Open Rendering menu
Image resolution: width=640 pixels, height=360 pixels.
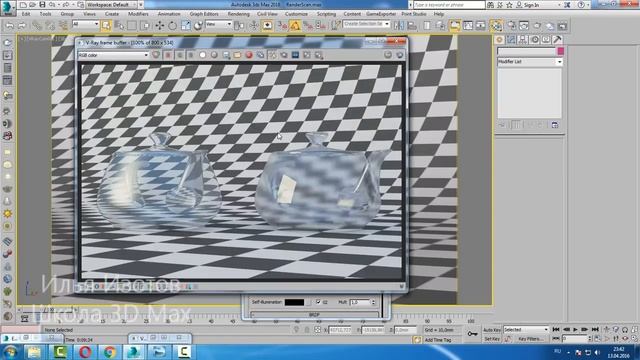238,14
